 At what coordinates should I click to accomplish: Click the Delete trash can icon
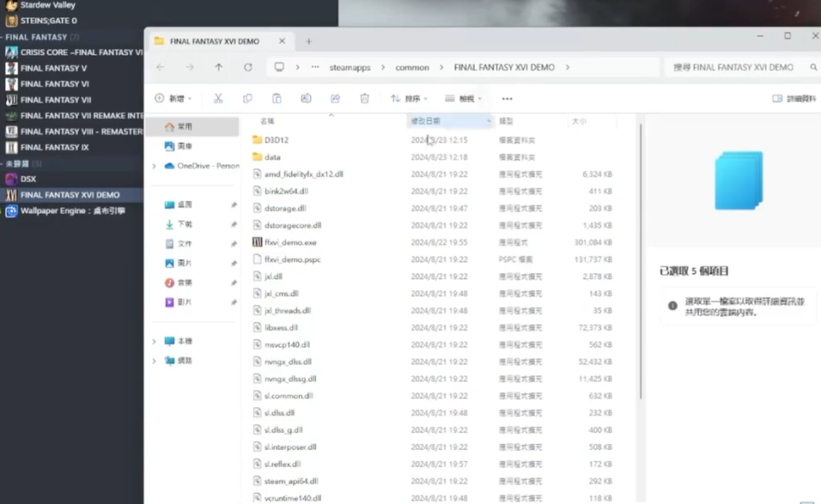(365, 99)
